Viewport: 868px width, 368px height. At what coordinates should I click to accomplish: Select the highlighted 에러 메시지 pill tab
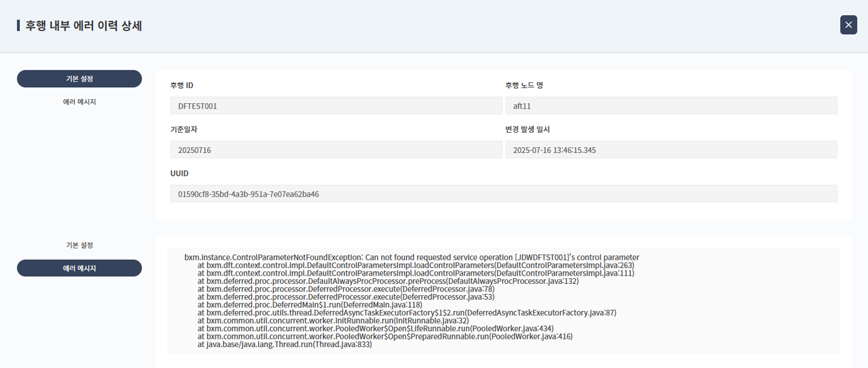coord(79,268)
